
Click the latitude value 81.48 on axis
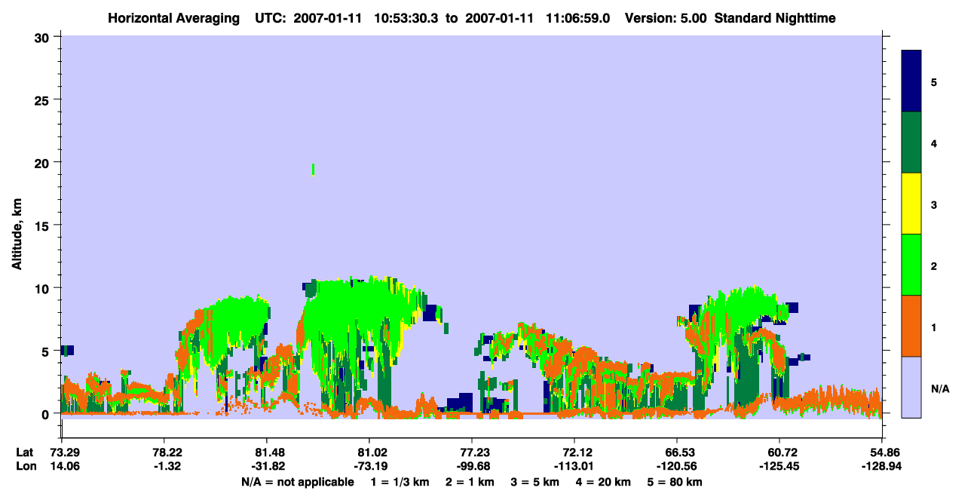click(267, 452)
